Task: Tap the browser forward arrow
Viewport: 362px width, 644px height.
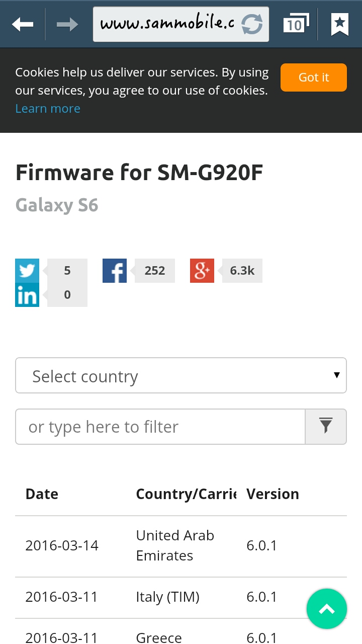Action: (67, 24)
